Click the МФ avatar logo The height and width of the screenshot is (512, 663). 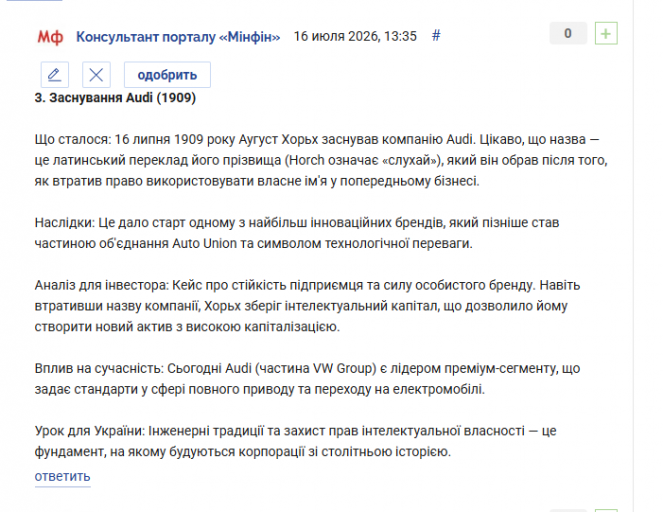click(50, 37)
